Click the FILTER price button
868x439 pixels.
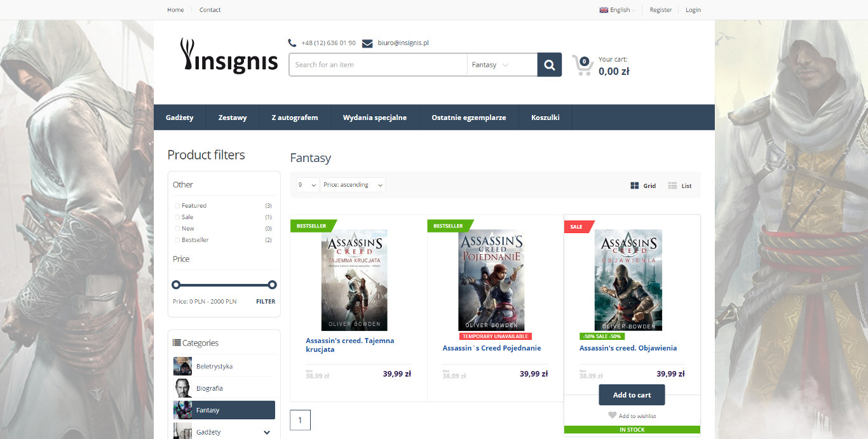click(266, 302)
